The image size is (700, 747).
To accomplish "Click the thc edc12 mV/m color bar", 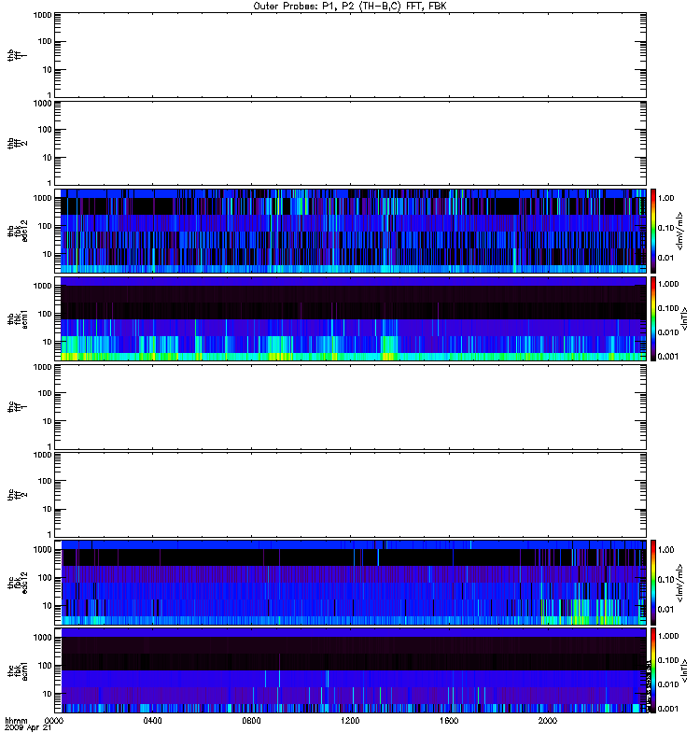I will point(654,582).
